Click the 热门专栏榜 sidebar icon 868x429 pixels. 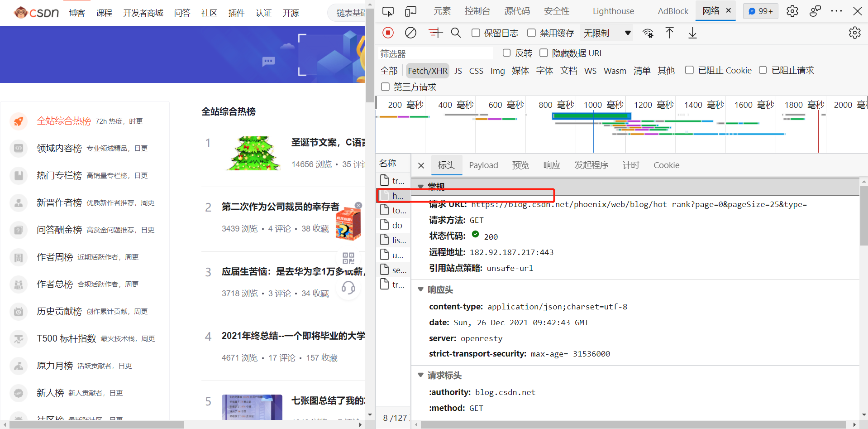[19, 175]
